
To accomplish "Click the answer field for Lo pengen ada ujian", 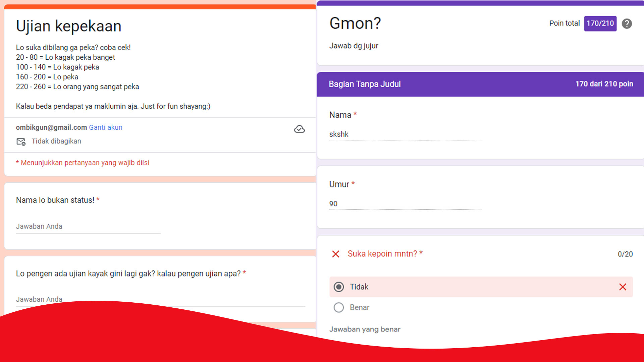I will (x=161, y=299).
